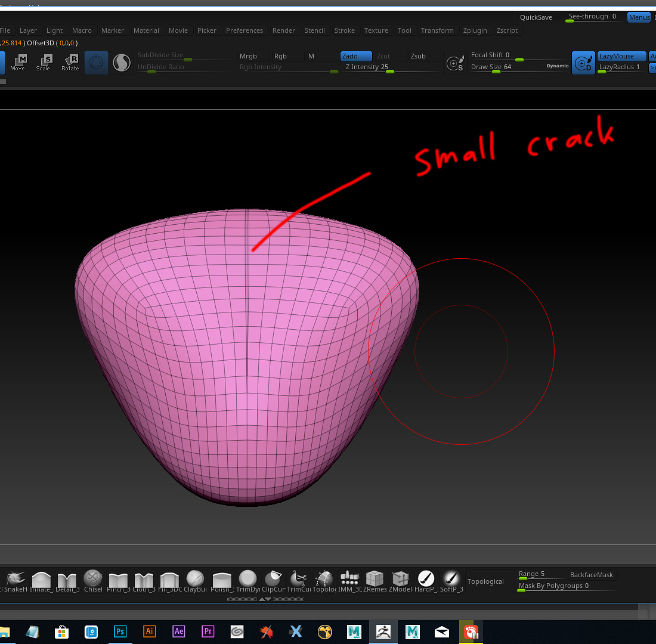Toggle Zadd sculpt mode
Viewport: 656px width, 644px height.
356,56
